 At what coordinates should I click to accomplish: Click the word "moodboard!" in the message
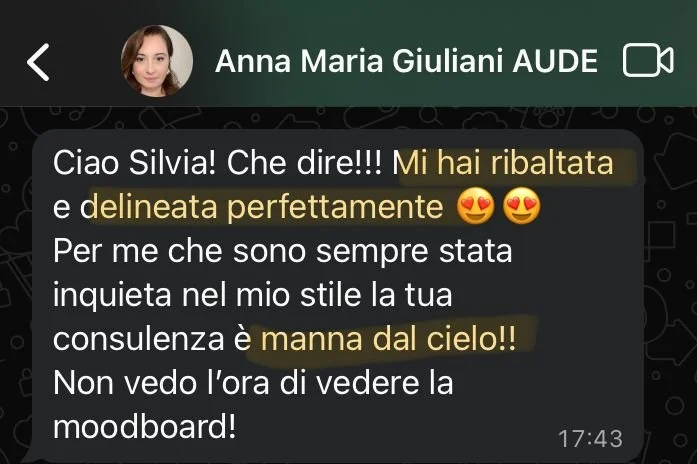click(144, 428)
